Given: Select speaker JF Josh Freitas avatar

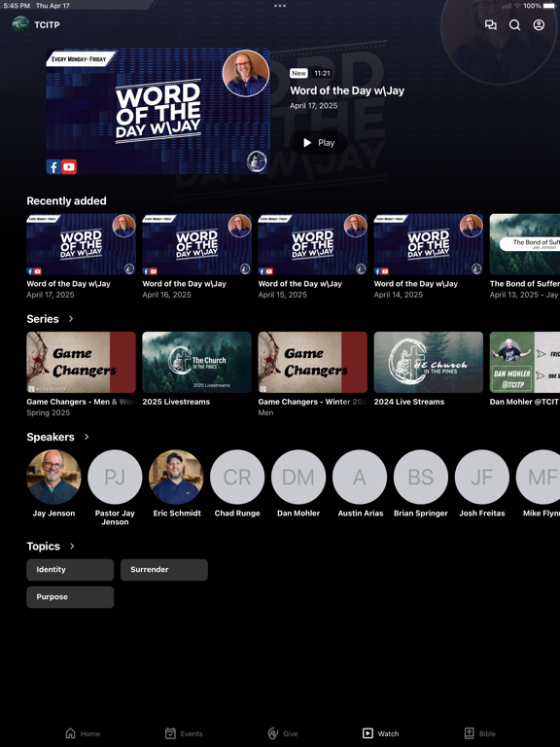Looking at the screenshot, I should pos(482,477).
